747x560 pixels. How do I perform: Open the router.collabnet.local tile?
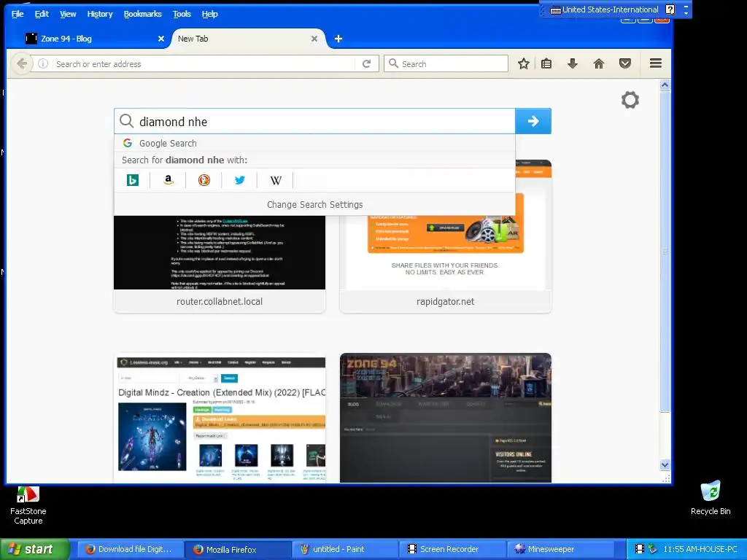coord(220,264)
